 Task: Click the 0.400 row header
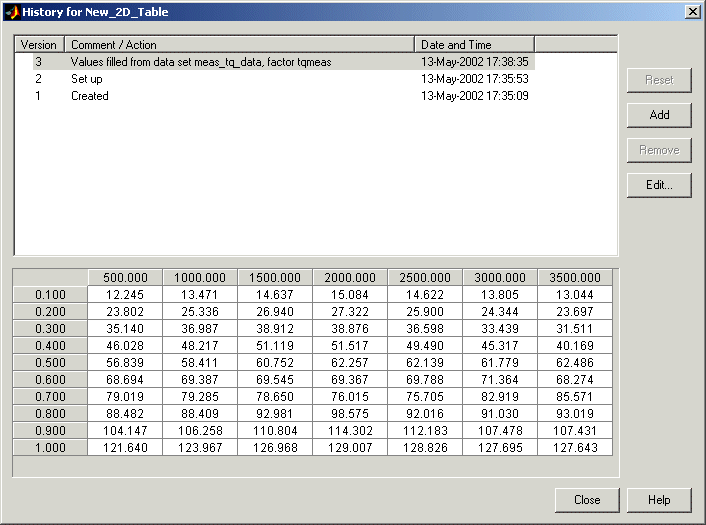click(50, 345)
